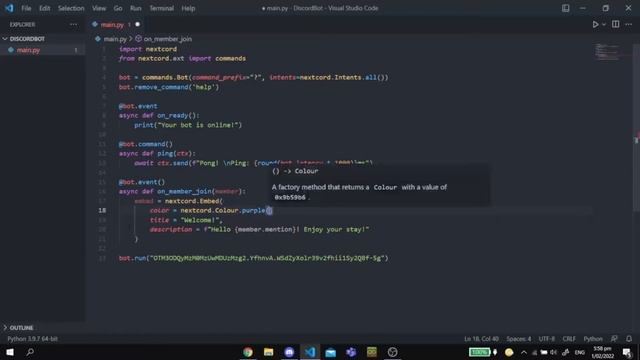Open the volume control in tray
The width and height of the screenshot is (640, 360).
click(553, 352)
